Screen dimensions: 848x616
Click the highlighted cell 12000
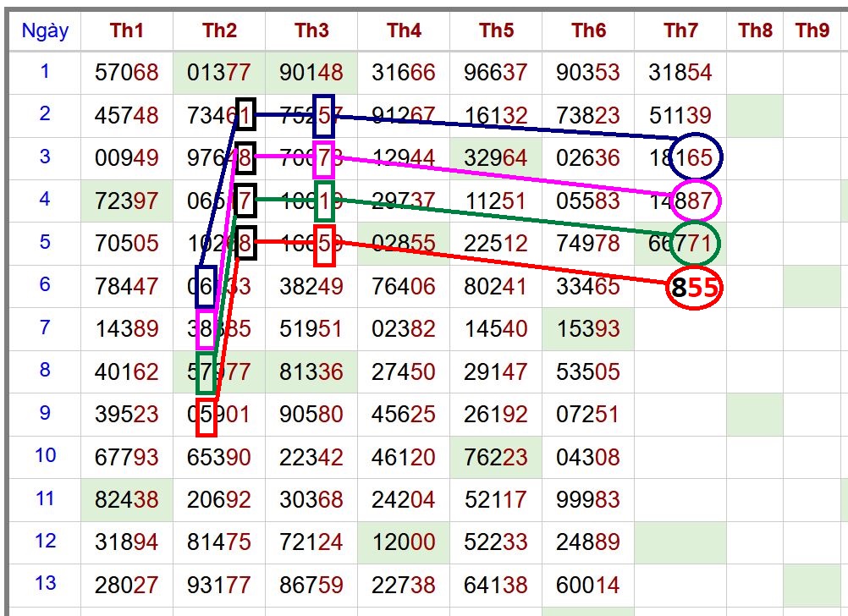point(404,542)
